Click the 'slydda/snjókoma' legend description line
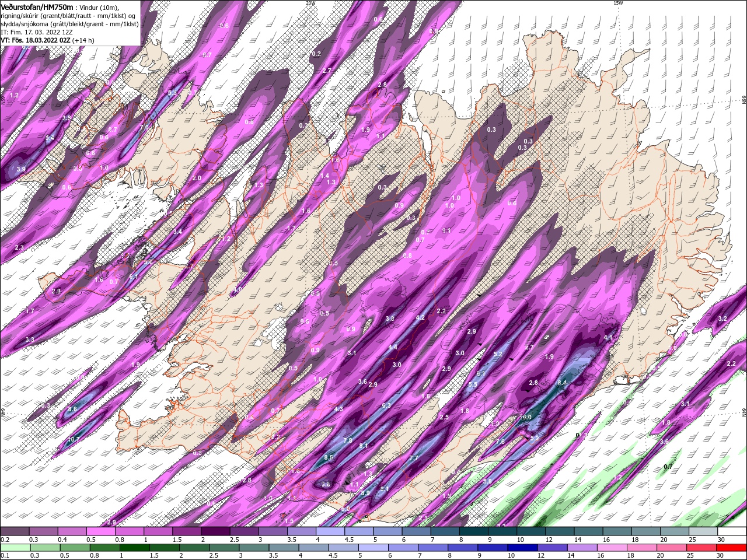 (x=69, y=24)
